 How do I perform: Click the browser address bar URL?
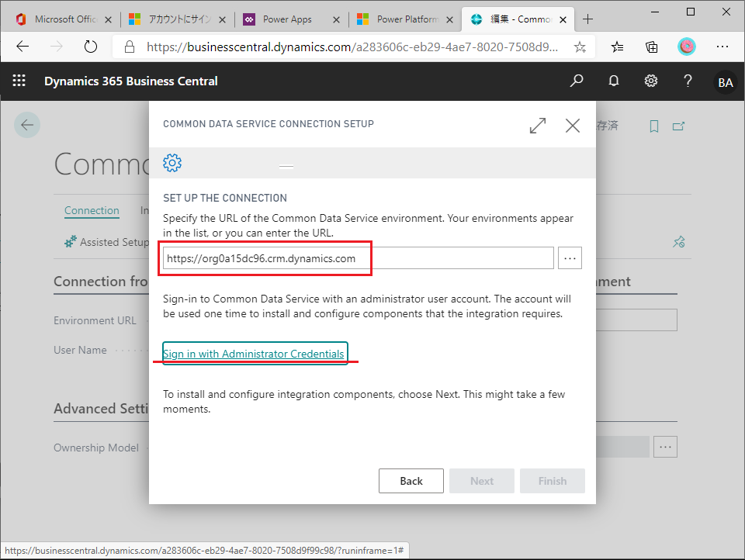coord(352,47)
